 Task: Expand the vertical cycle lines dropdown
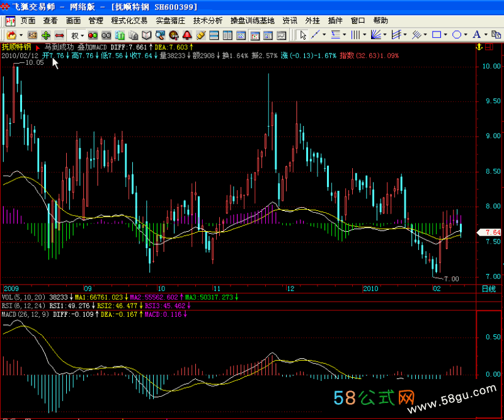(365, 35)
